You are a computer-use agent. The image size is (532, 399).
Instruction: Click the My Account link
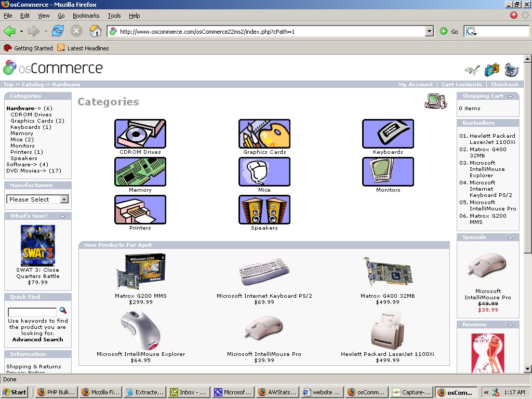pyautogui.click(x=416, y=85)
